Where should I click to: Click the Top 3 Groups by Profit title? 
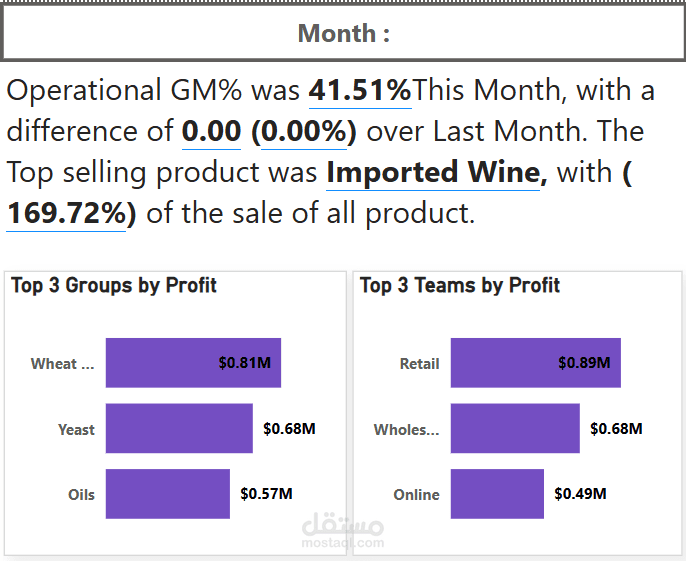point(114,286)
